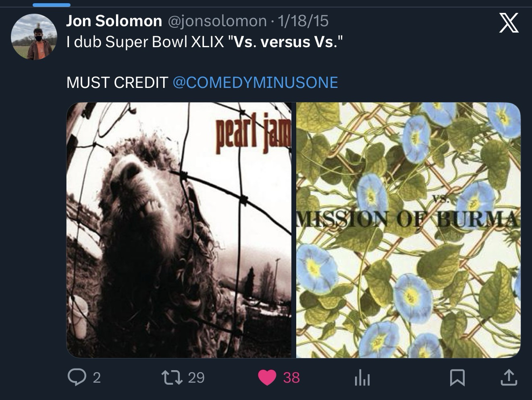
Task: Retweet using the repost arrows icon
Action: click(171, 378)
